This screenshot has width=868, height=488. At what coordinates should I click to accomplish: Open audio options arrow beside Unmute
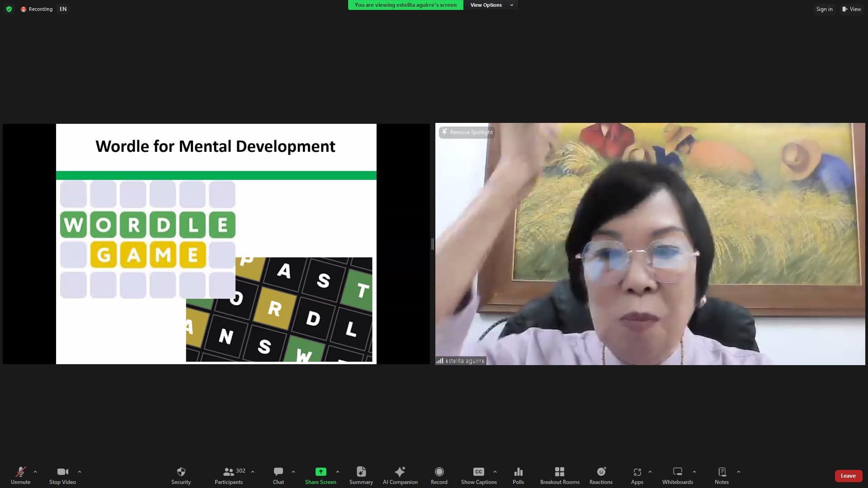(35, 472)
